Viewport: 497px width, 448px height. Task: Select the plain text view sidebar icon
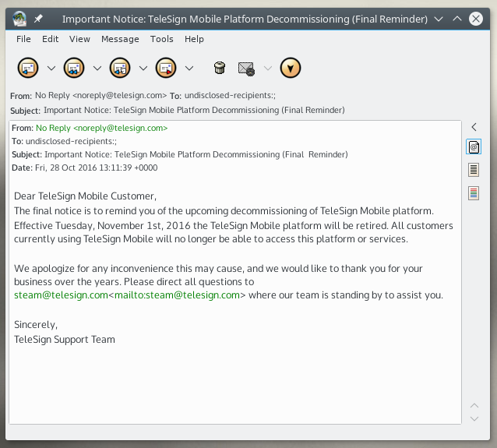point(474,170)
